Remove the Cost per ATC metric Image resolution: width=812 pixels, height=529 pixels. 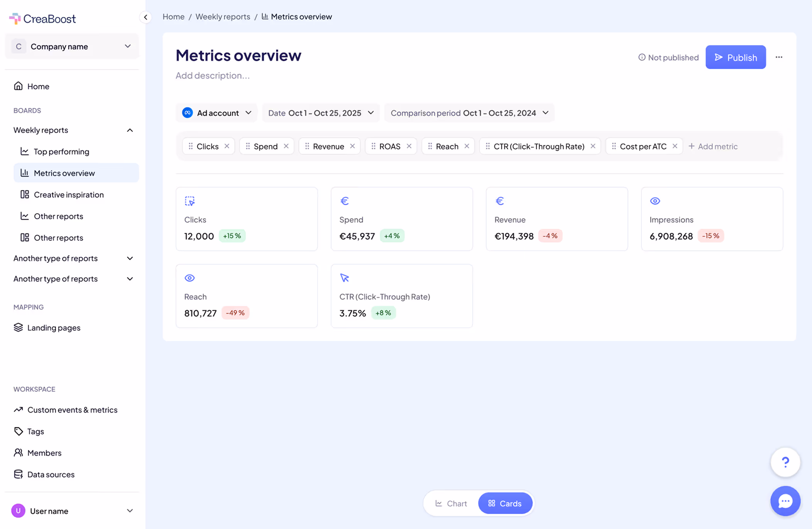tap(675, 146)
